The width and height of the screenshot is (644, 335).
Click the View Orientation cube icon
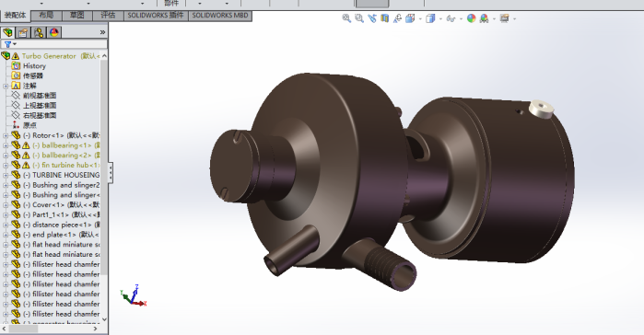(x=410, y=18)
